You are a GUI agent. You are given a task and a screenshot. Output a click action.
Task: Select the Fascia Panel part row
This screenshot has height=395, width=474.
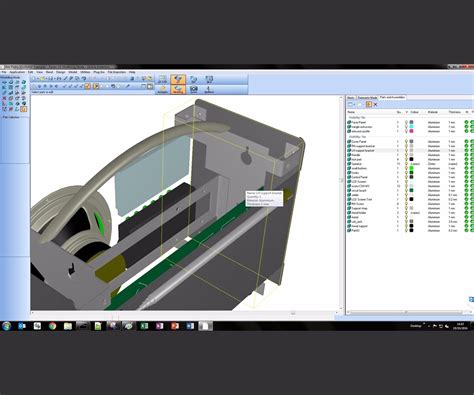click(x=410, y=122)
